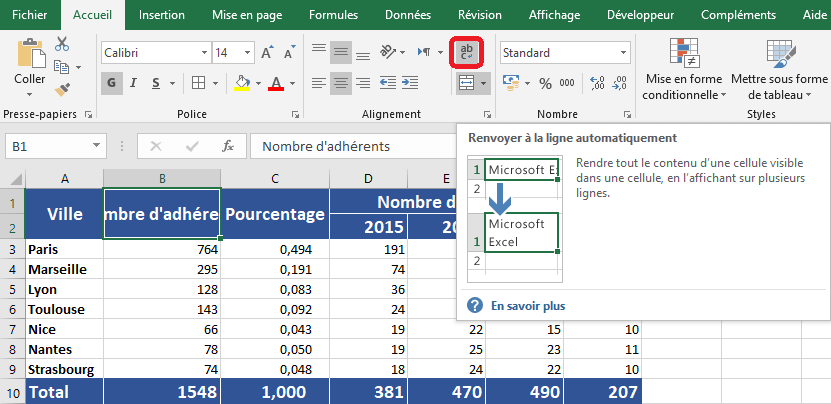
Task: Toggle bold formatting (G)
Action: coord(112,83)
